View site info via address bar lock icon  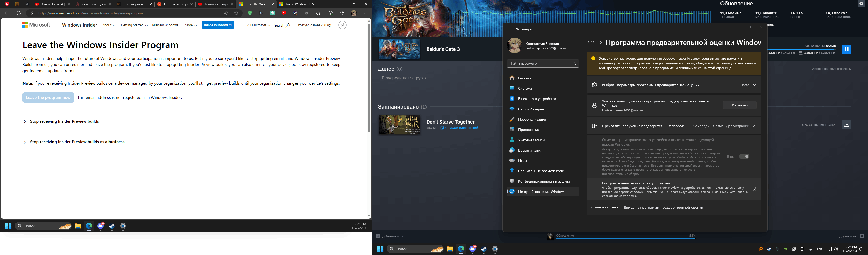(x=32, y=13)
